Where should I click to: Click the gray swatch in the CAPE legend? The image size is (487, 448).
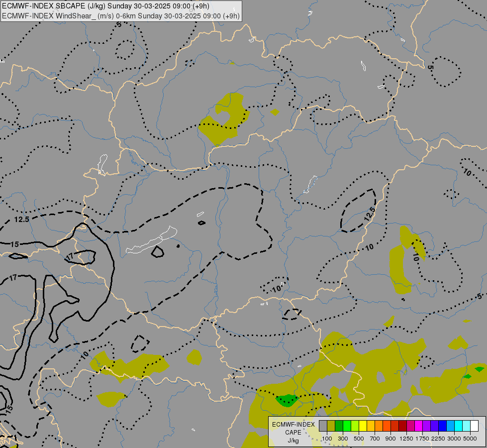pyautogui.click(x=323, y=426)
